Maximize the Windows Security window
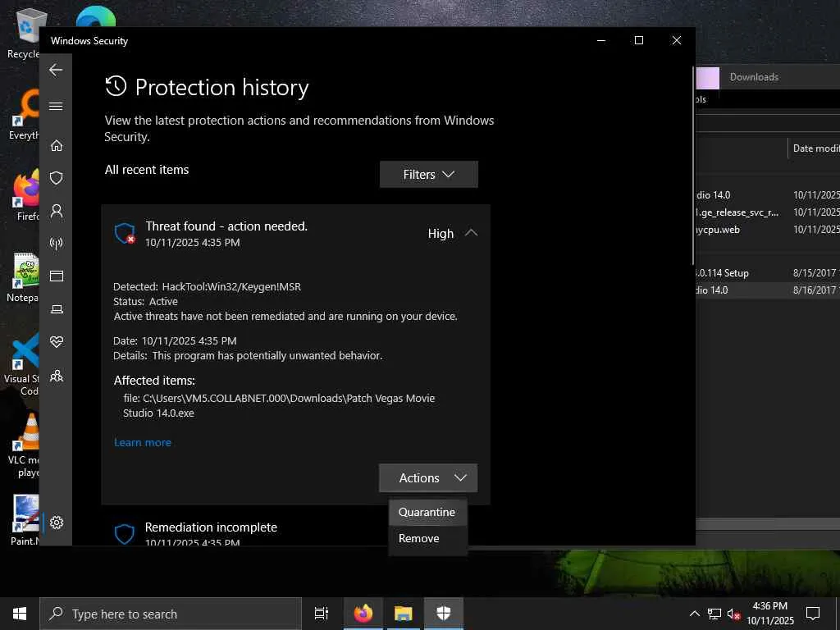Image resolution: width=840 pixels, height=630 pixels. click(x=638, y=41)
